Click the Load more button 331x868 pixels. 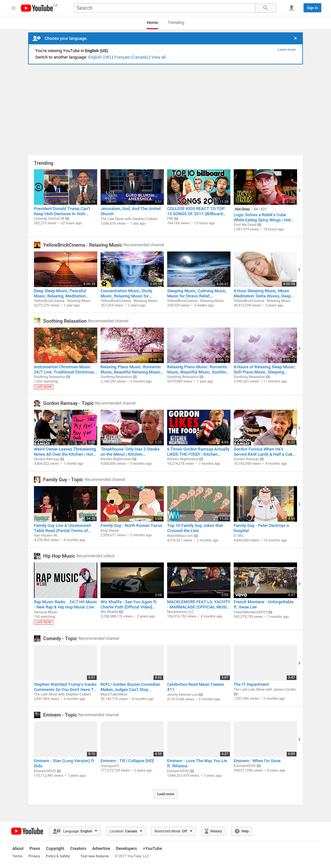pos(165,794)
